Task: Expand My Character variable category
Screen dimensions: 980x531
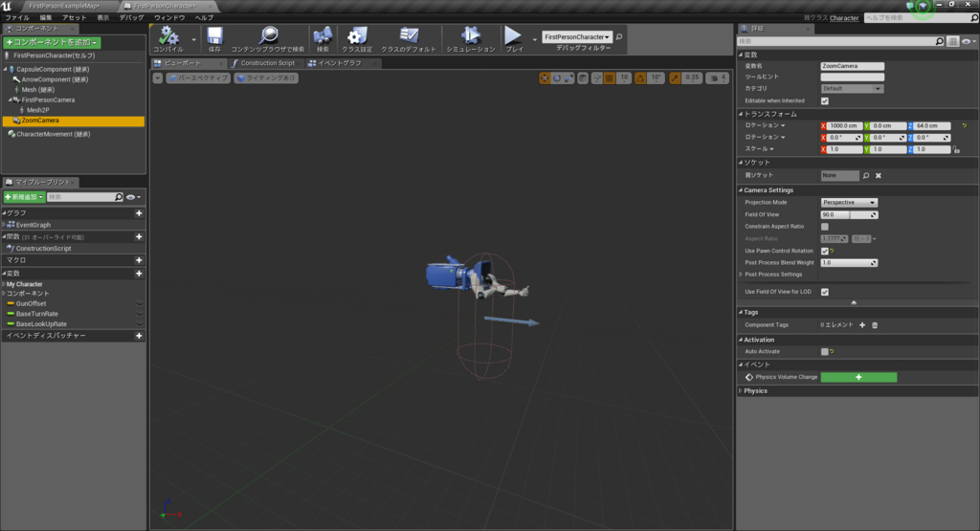Action: [x=4, y=284]
